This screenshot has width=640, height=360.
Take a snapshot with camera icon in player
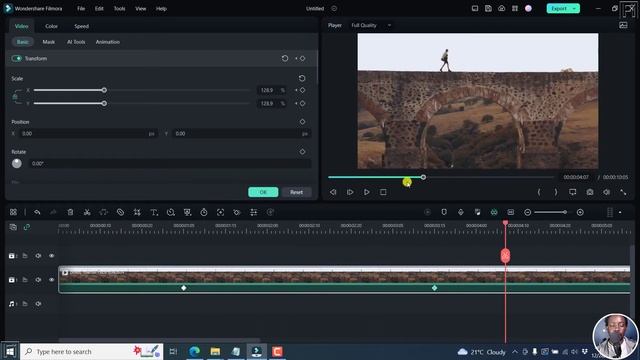click(x=590, y=192)
